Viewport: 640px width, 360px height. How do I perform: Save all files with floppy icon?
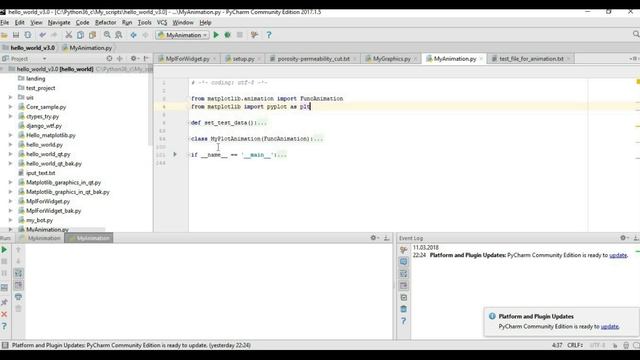[16, 35]
